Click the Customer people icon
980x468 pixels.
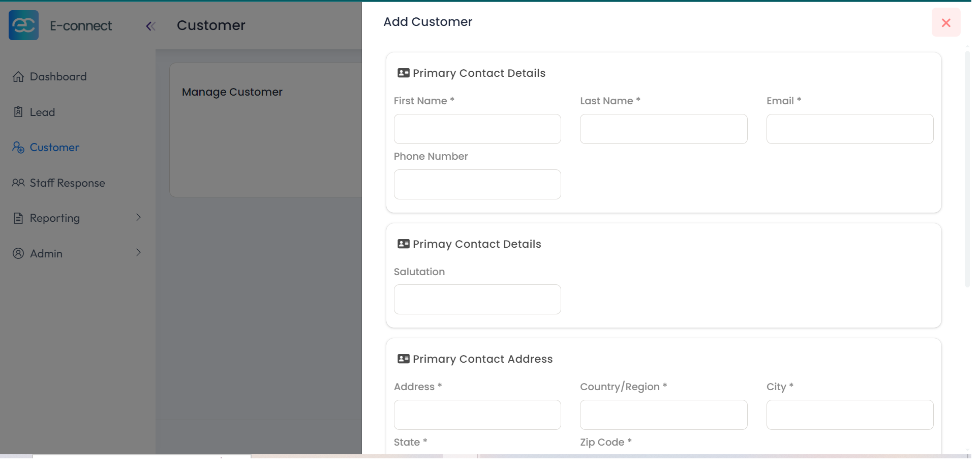coord(18,148)
